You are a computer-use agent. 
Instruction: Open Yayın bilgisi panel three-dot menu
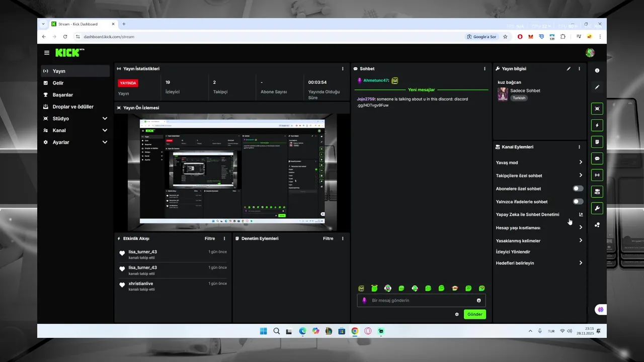pyautogui.click(x=579, y=69)
